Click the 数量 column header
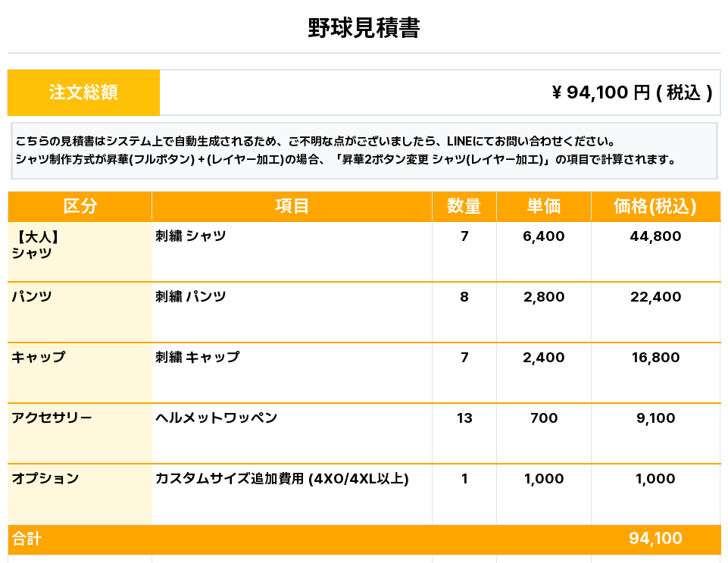Image resolution: width=728 pixels, height=563 pixels. [464, 206]
